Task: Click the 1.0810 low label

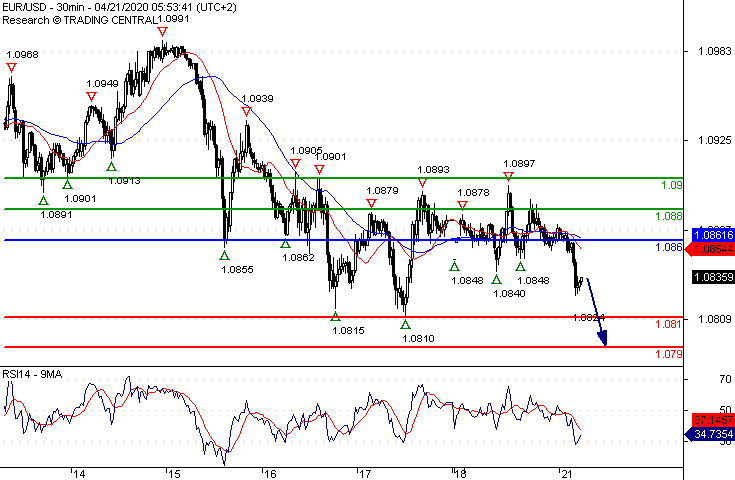Action: click(418, 338)
